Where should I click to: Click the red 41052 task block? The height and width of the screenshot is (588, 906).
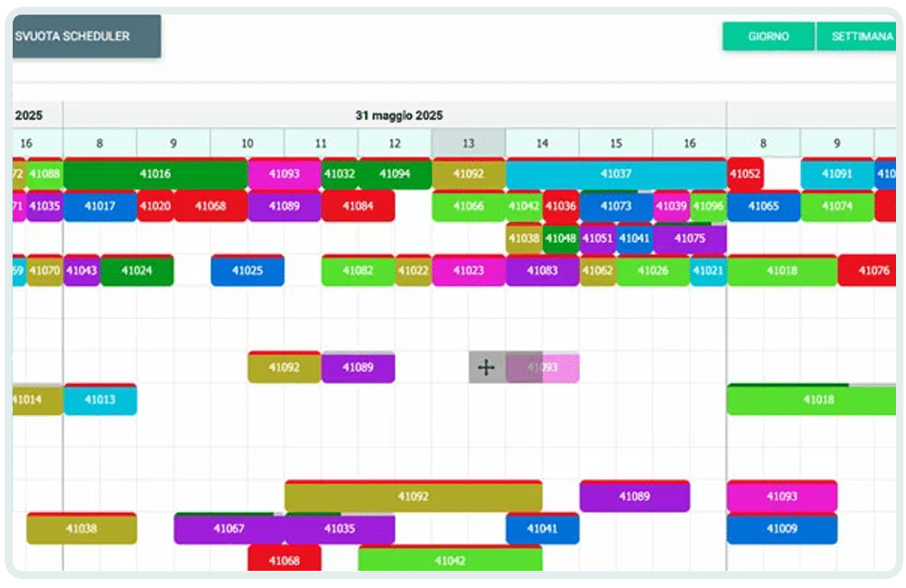(x=745, y=174)
